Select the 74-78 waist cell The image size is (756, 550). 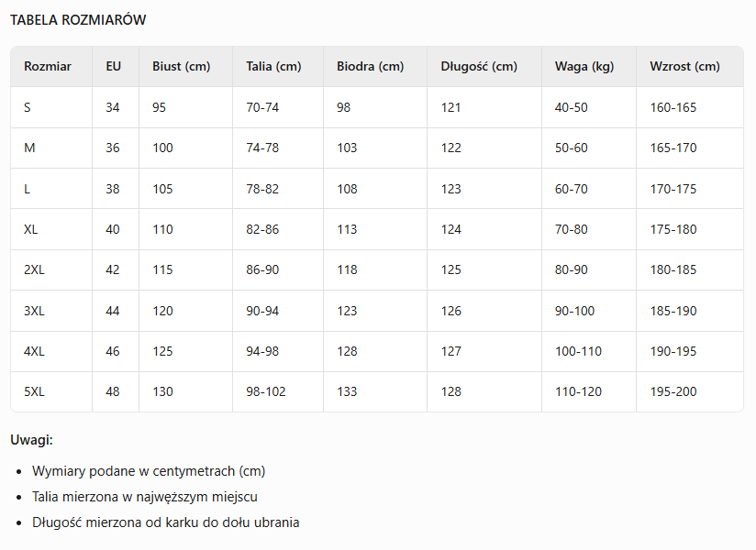point(262,148)
